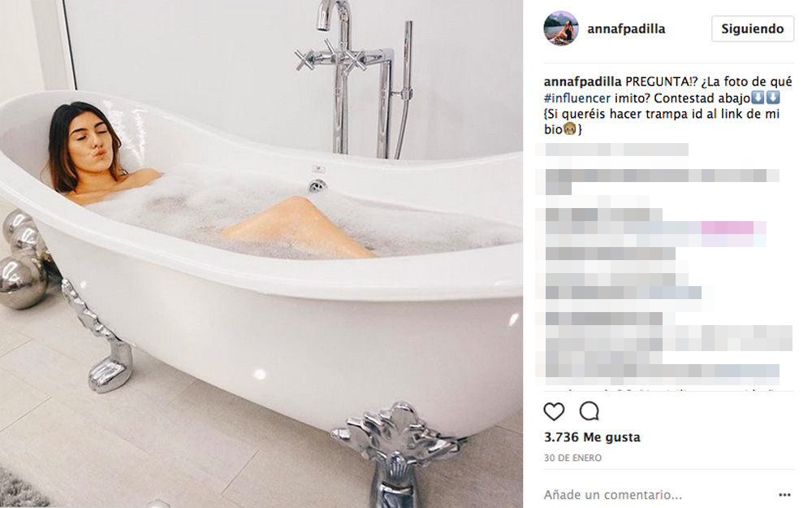The width and height of the screenshot is (812, 508).
Task: Open the three-dots more options menu
Action: (x=784, y=495)
